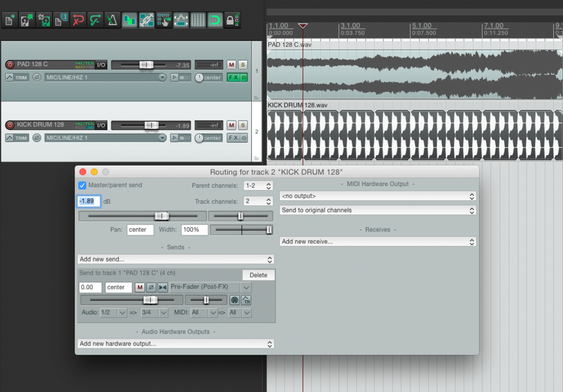Toggle item grouping in the toolbar
Viewport: 563px width, 392px height.
146,20
